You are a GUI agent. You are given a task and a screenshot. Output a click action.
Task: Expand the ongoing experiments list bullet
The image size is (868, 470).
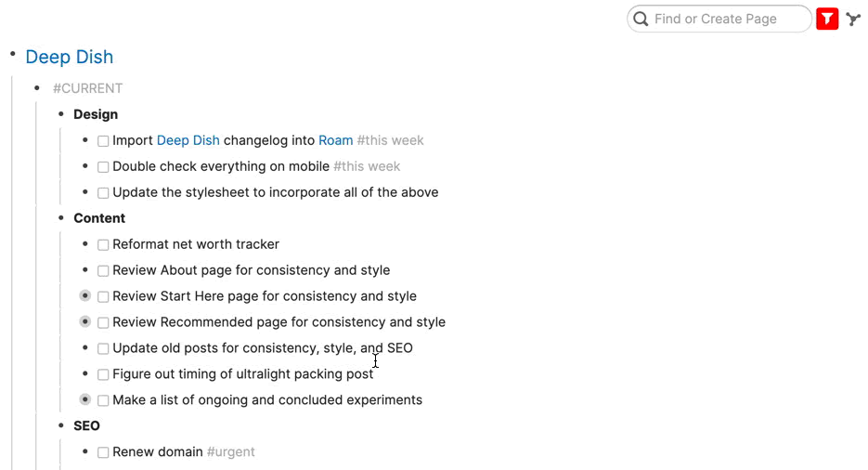tap(85, 400)
